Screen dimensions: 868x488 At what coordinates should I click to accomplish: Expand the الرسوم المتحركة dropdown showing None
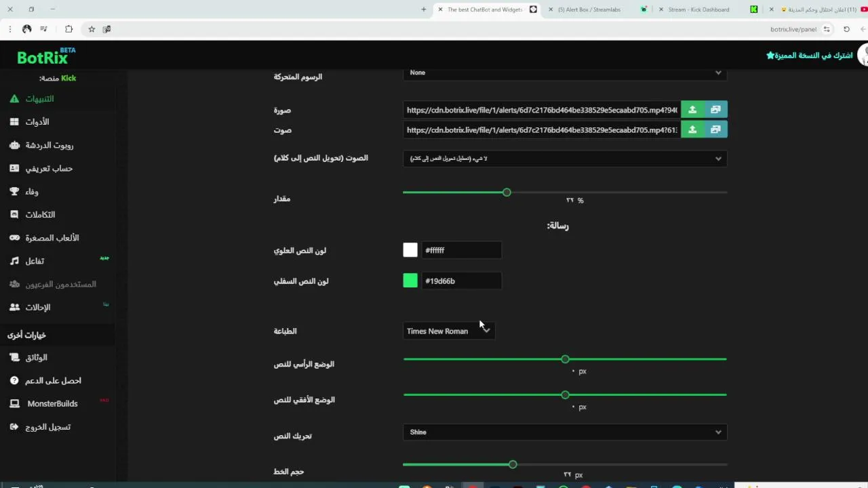[565, 73]
